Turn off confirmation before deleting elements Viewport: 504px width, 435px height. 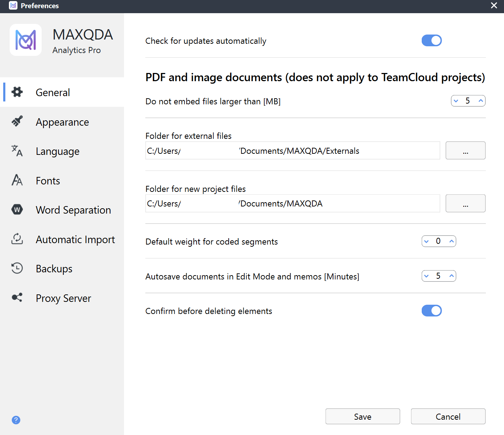click(431, 310)
